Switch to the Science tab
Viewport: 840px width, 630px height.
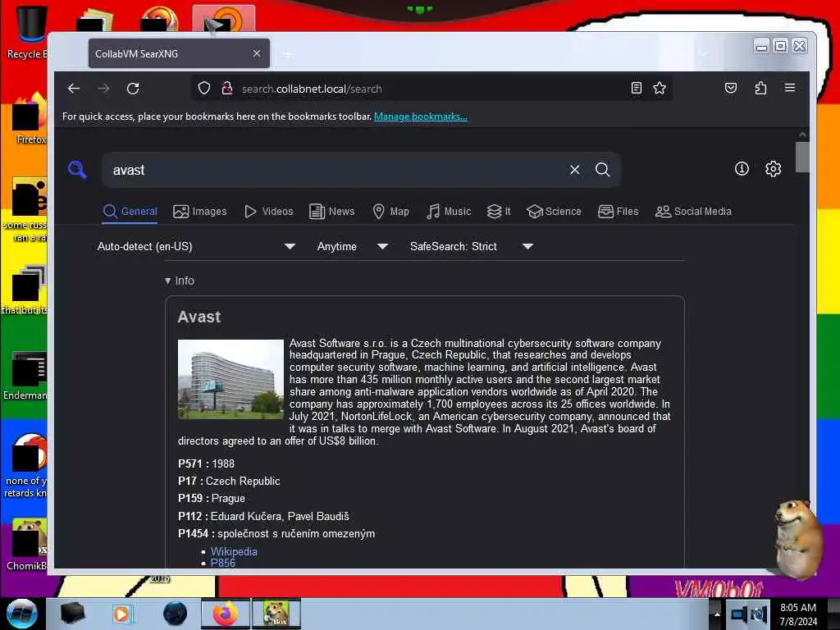554,212
